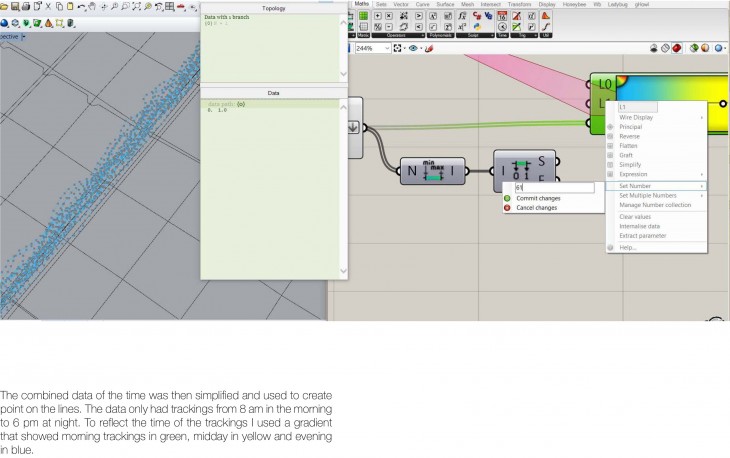
Task: Click the green Commit changes icon
Action: (x=508, y=198)
